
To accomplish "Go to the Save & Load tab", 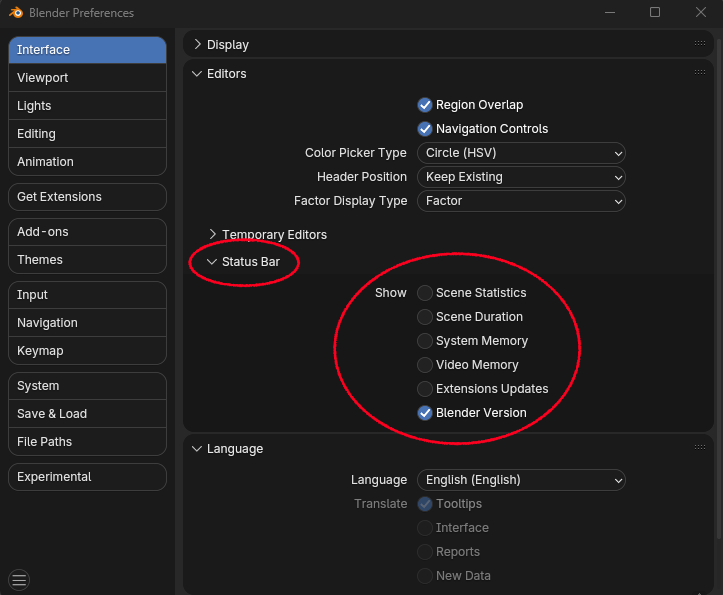I will [x=87, y=414].
